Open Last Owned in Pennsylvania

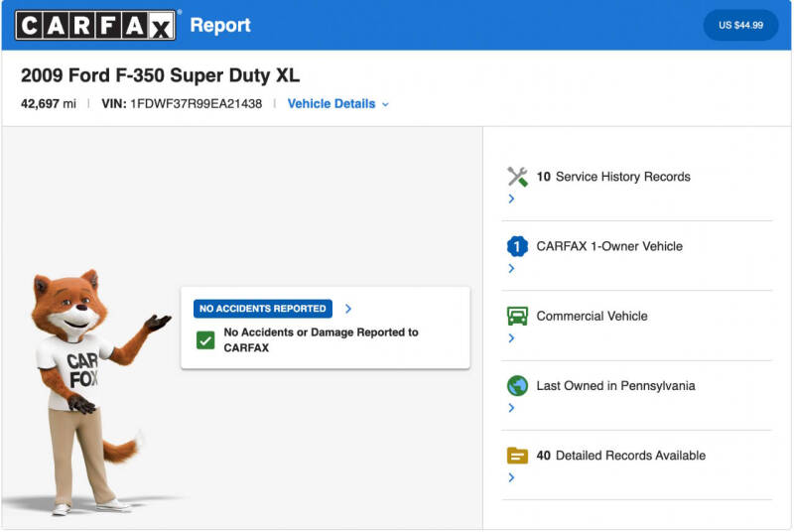[615, 386]
